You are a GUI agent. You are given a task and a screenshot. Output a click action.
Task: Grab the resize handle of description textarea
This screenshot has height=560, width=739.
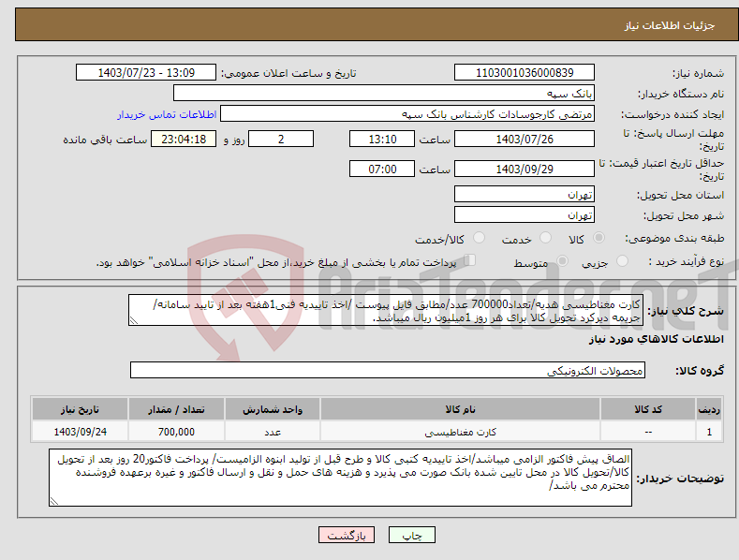click(134, 320)
